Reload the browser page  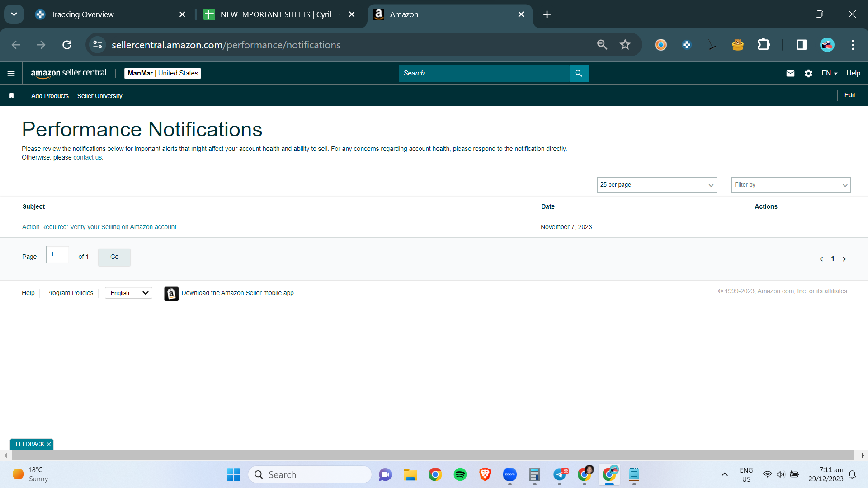point(67,45)
